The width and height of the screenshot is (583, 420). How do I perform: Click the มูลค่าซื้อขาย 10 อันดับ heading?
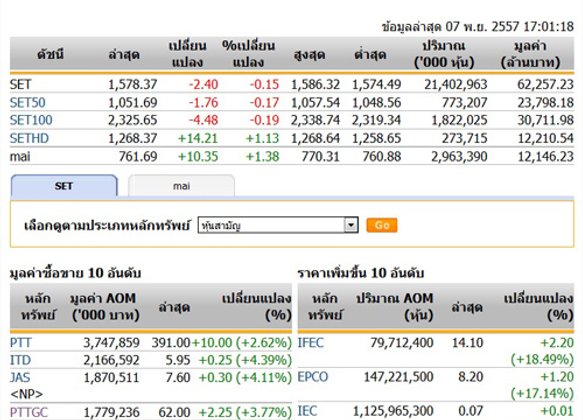tap(75, 273)
